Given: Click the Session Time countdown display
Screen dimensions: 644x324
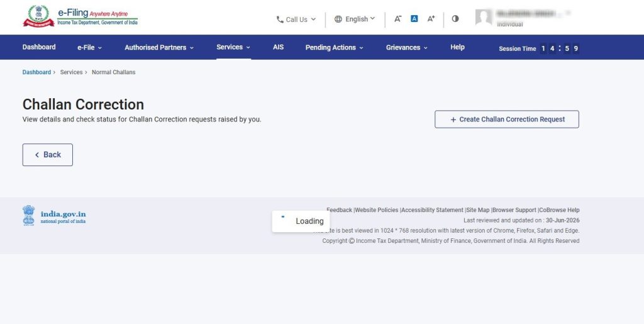Looking at the screenshot, I should tap(539, 48).
